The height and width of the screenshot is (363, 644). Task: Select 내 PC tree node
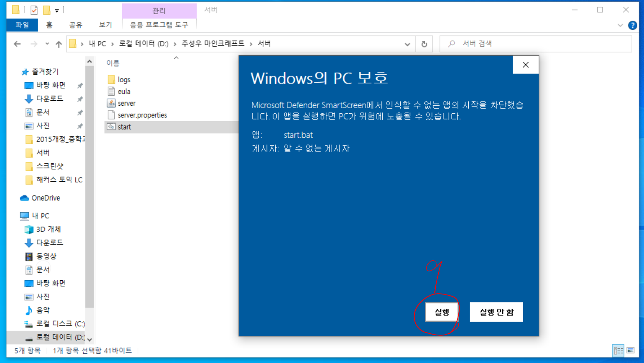(41, 216)
